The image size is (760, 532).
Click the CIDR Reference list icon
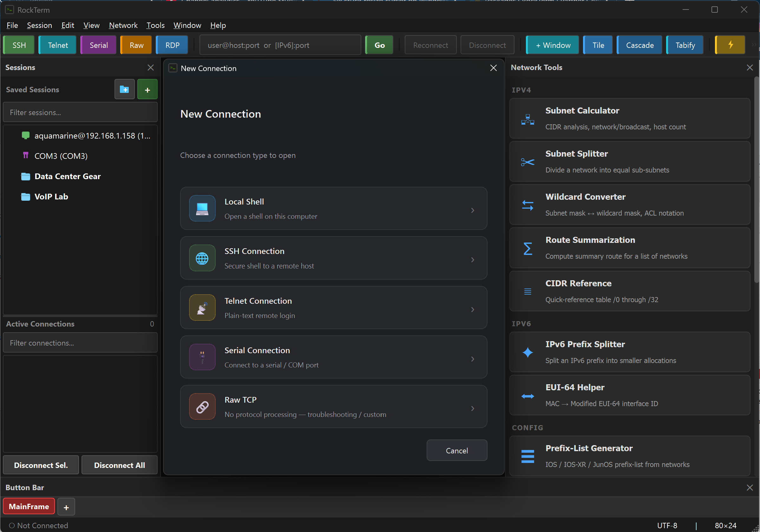[527, 291]
